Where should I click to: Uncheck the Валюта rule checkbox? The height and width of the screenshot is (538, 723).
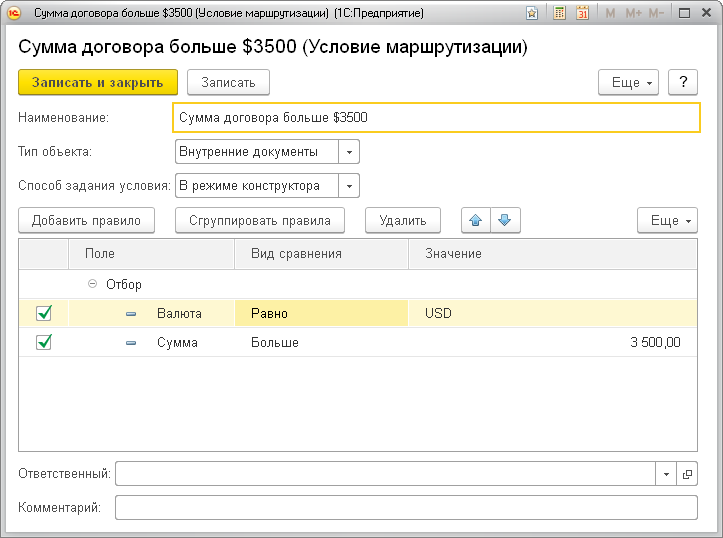tap(44, 313)
